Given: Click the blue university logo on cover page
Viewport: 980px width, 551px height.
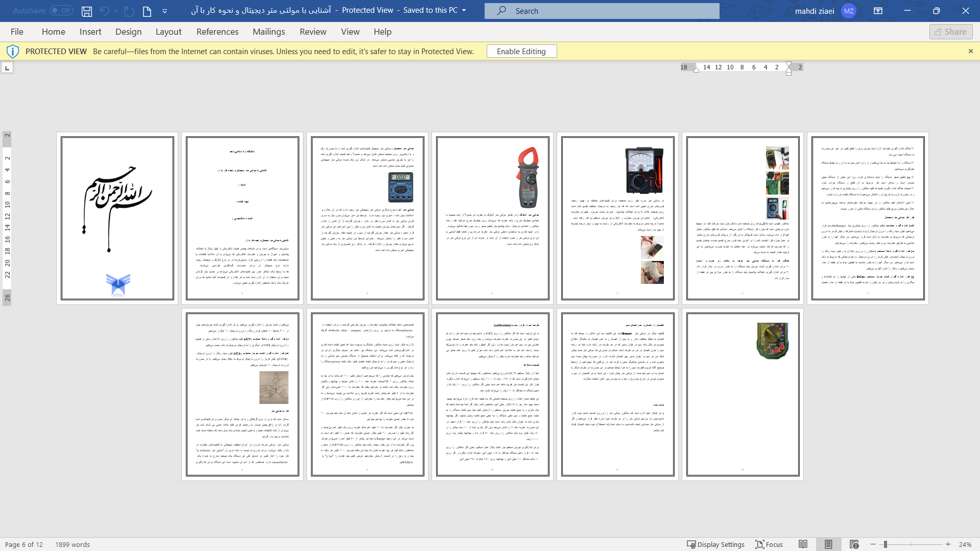Looking at the screenshot, I should 118,285.
